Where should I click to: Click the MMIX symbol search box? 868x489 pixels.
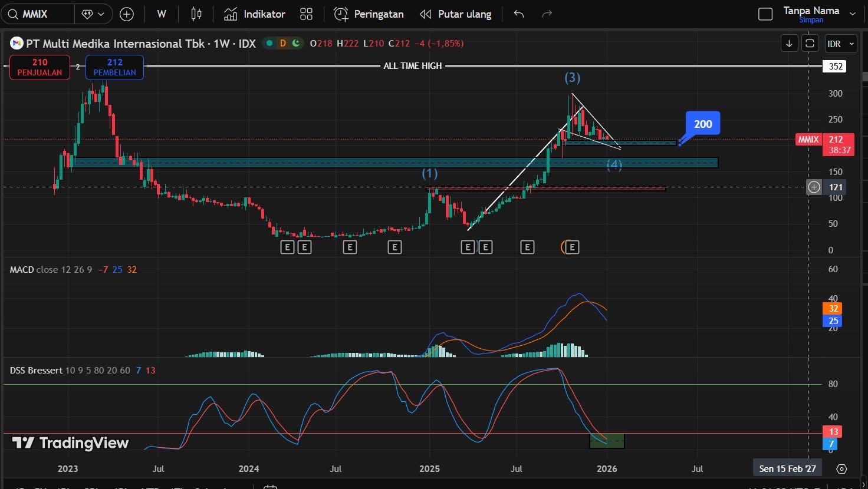click(38, 14)
